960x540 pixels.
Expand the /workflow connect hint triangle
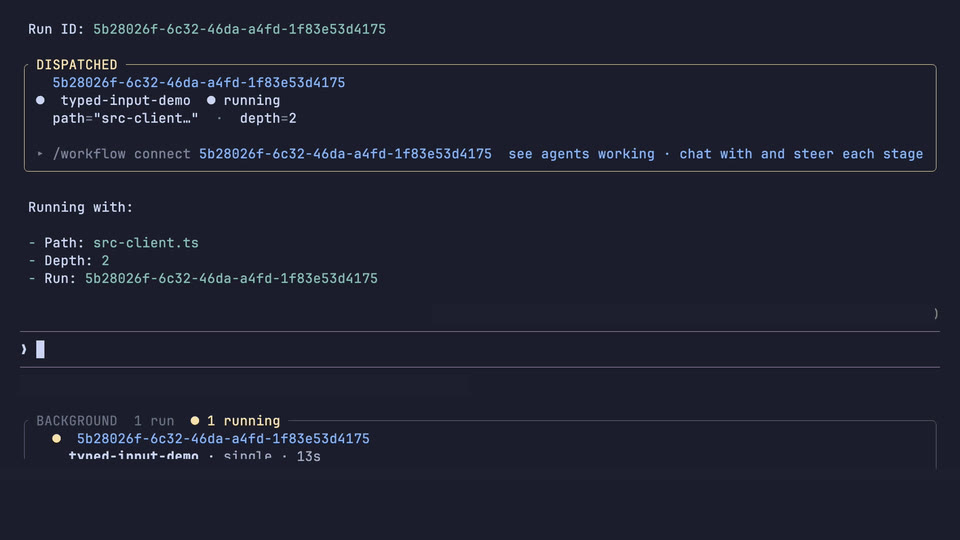(40, 154)
